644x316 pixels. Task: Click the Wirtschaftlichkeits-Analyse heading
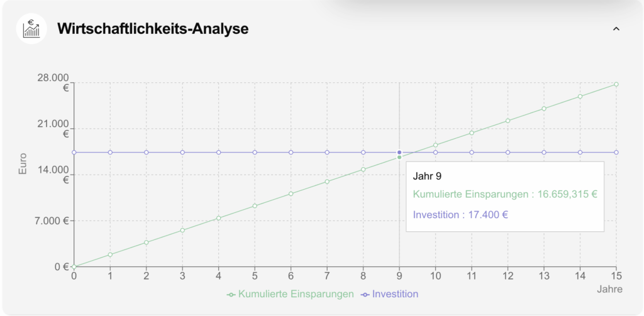153,29
